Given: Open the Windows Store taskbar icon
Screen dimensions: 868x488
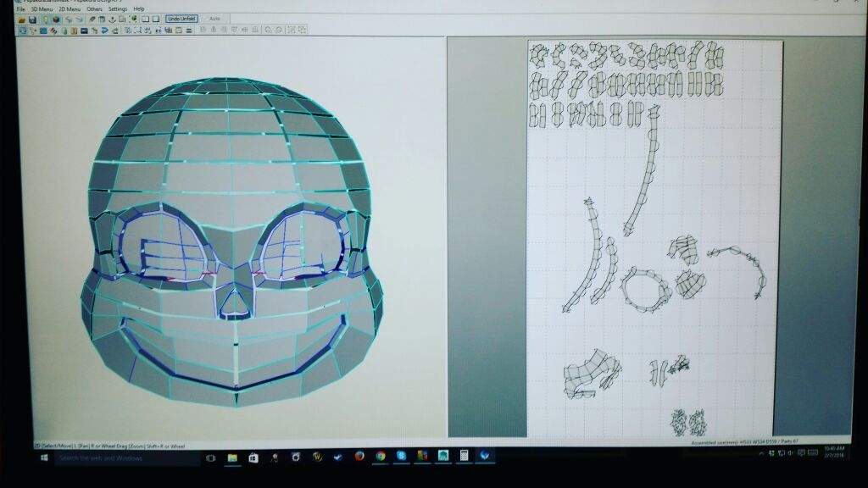Looking at the screenshot, I should (253, 457).
